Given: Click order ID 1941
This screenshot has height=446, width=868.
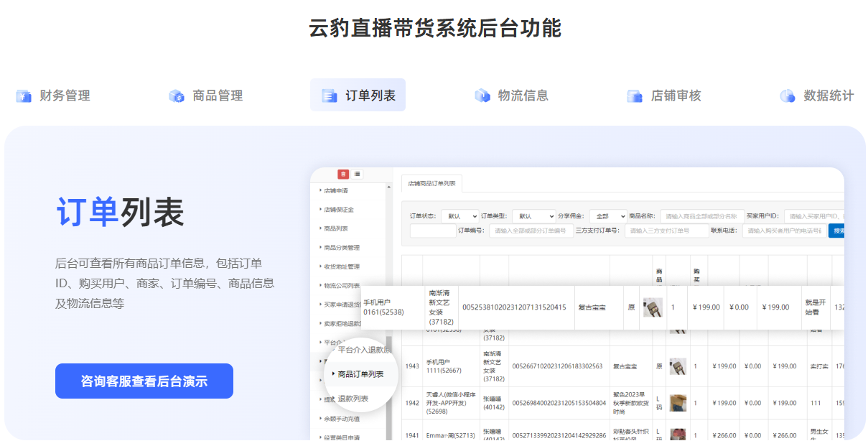Looking at the screenshot, I should tap(412, 435).
